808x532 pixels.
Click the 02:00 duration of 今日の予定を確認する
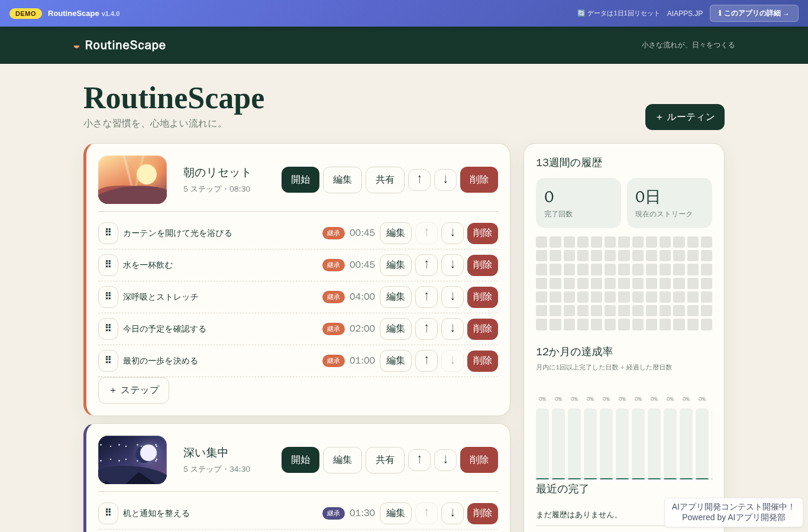pos(362,329)
